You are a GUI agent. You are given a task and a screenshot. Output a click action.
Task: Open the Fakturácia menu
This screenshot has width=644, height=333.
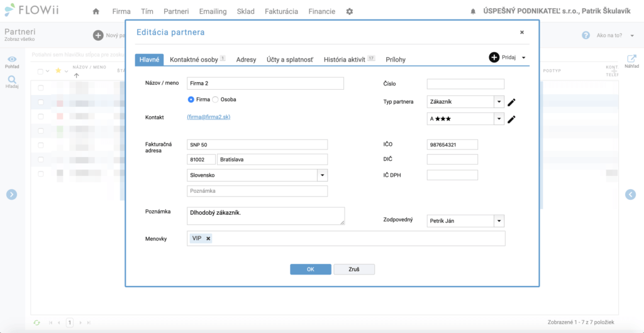pyautogui.click(x=281, y=11)
